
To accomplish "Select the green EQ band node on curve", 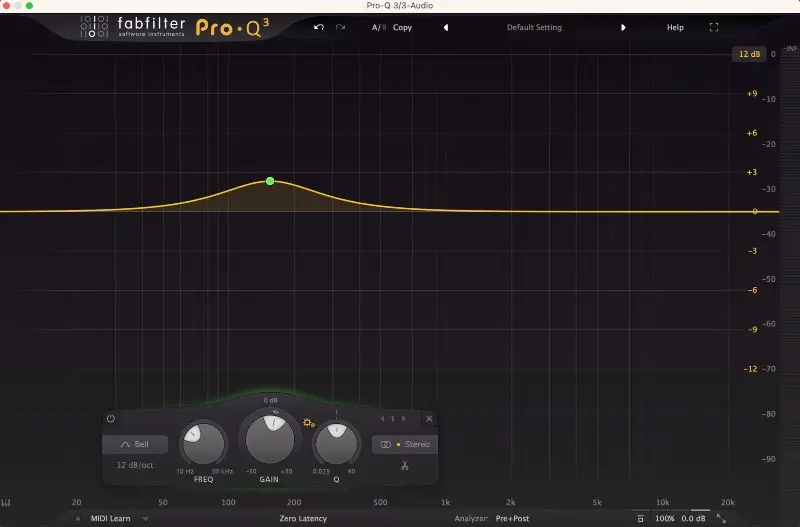I will click(x=270, y=181).
